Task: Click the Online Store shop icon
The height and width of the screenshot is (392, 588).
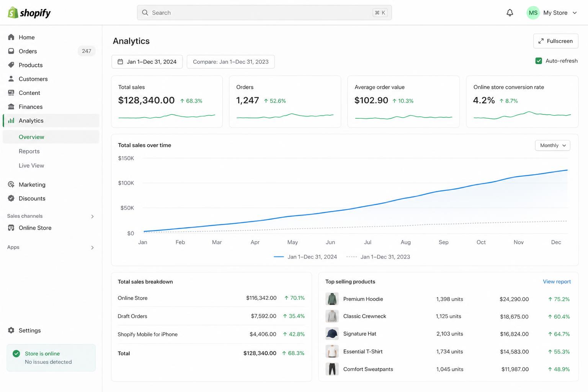Action: pyautogui.click(x=11, y=228)
